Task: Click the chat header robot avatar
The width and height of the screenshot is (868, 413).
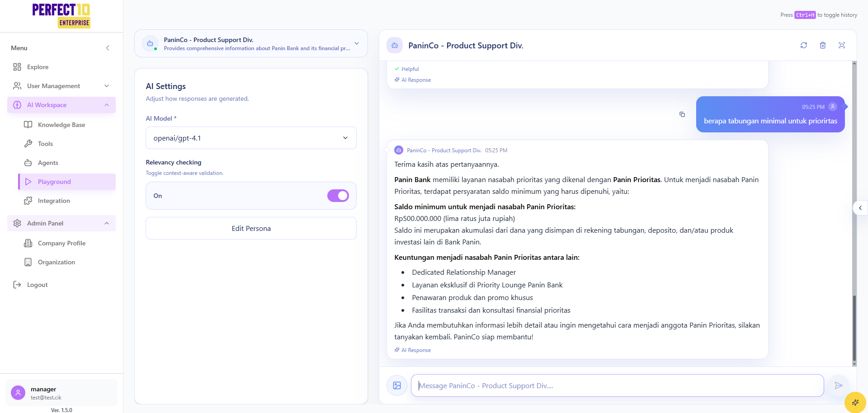Action: [x=395, y=45]
